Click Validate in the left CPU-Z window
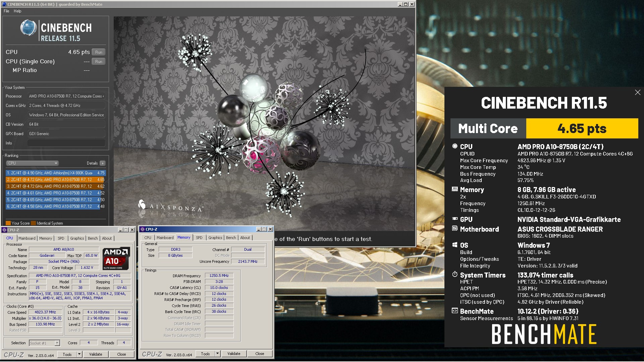 (96, 354)
